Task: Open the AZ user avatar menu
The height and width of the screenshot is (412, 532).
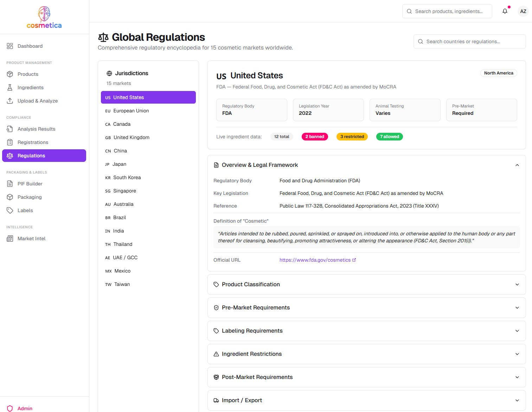Action: 523,11
